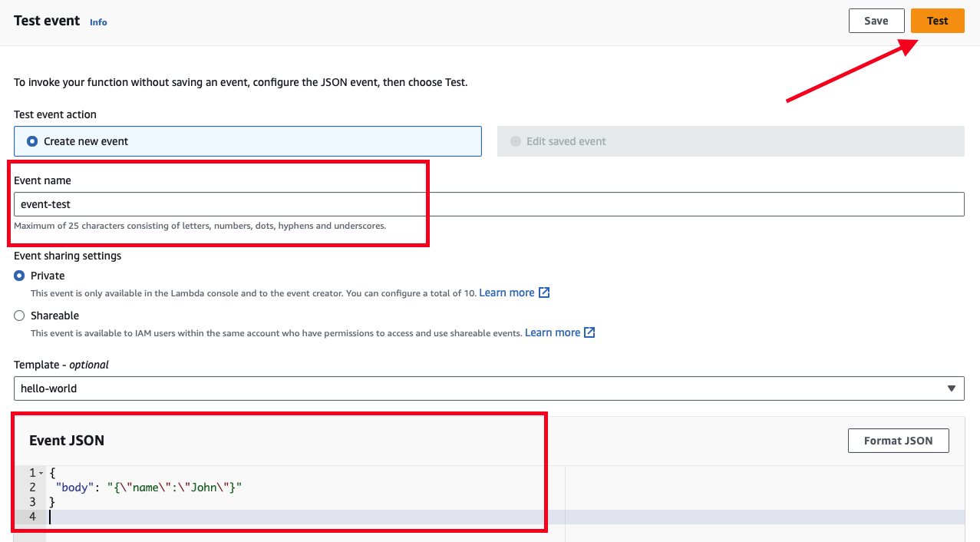Open the Learn more link under Private

tap(507, 292)
